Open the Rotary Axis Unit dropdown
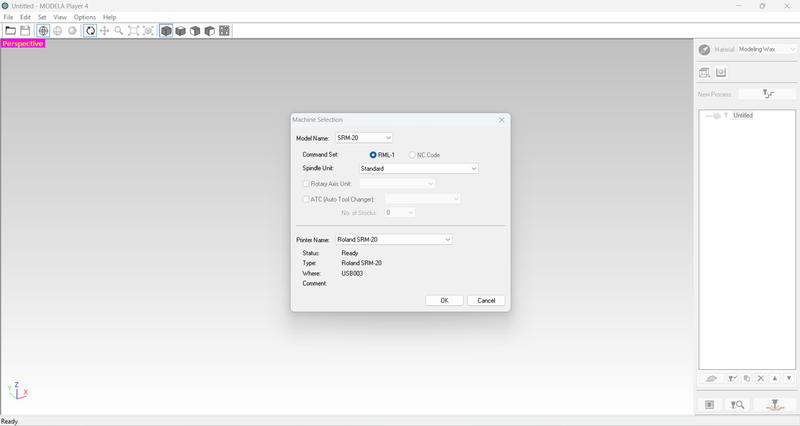This screenshot has width=800, height=426. click(x=397, y=184)
